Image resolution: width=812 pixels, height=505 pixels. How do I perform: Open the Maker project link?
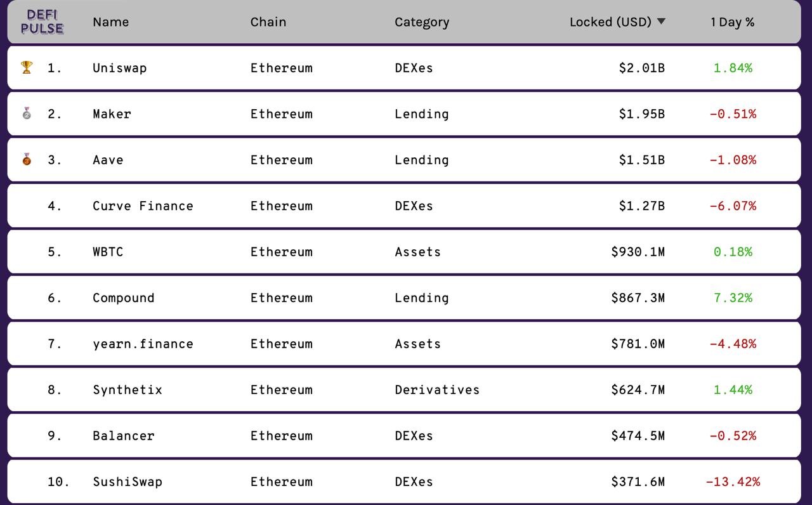pos(112,114)
